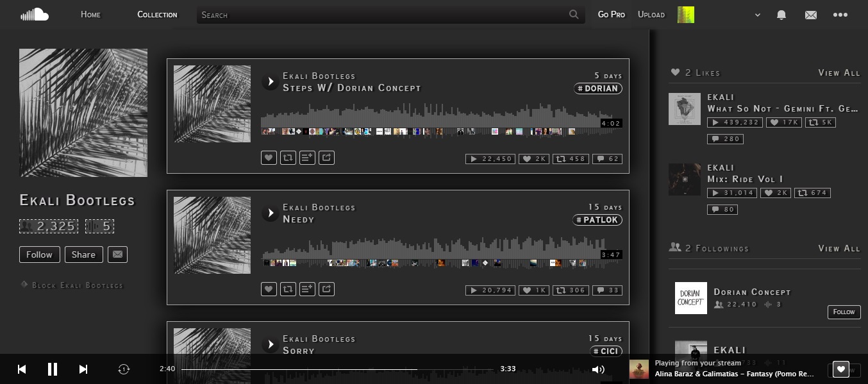
Task: Mute the volume speaker icon
Action: coord(598,369)
